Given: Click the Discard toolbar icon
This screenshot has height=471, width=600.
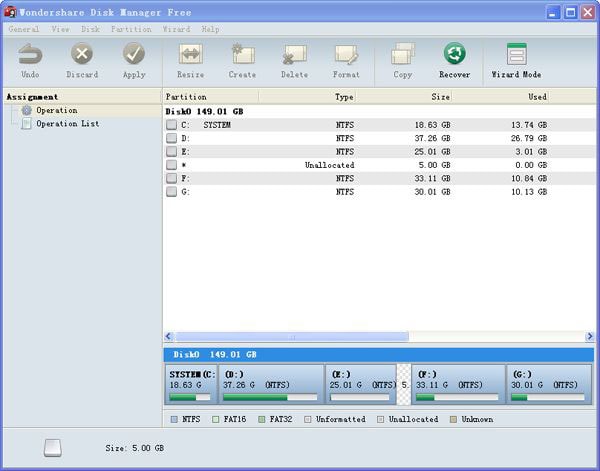Looking at the screenshot, I should (x=82, y=54).
